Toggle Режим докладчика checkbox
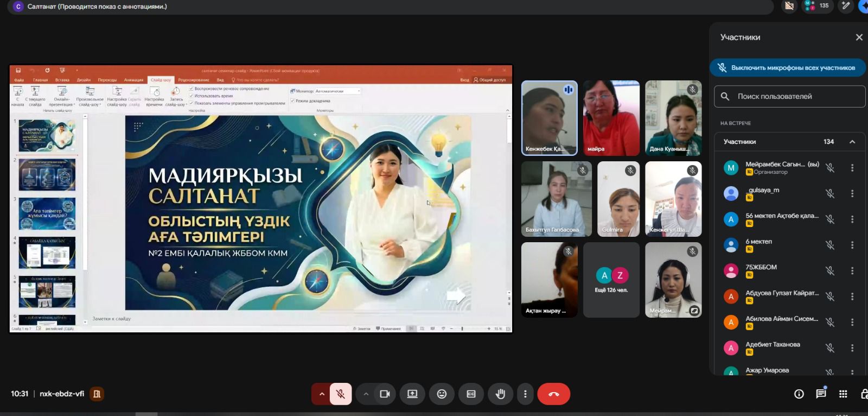Screen dimensions: 868x416 (292, 100)
